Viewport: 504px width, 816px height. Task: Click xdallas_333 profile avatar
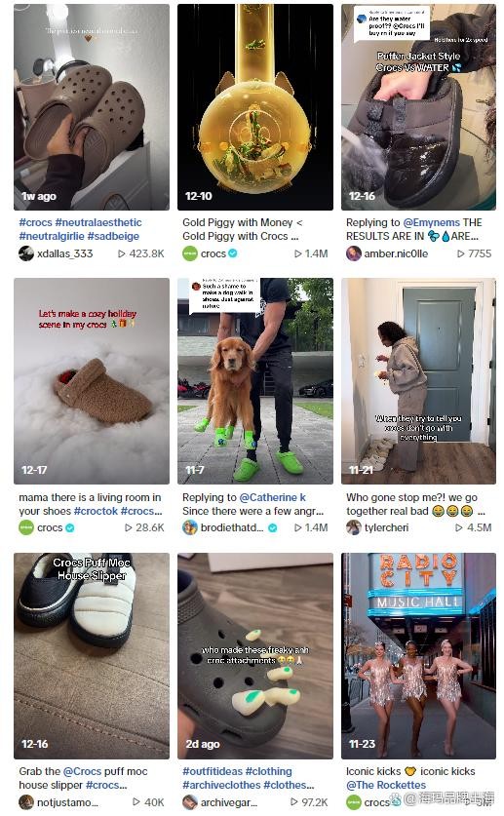(26, 253)
